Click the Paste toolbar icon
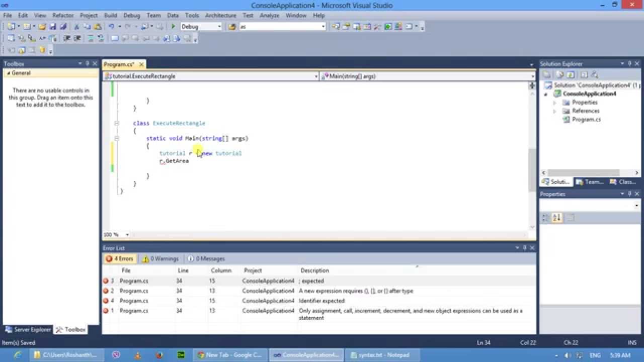Screen dimensions: 644x362 tap(98, 27)
